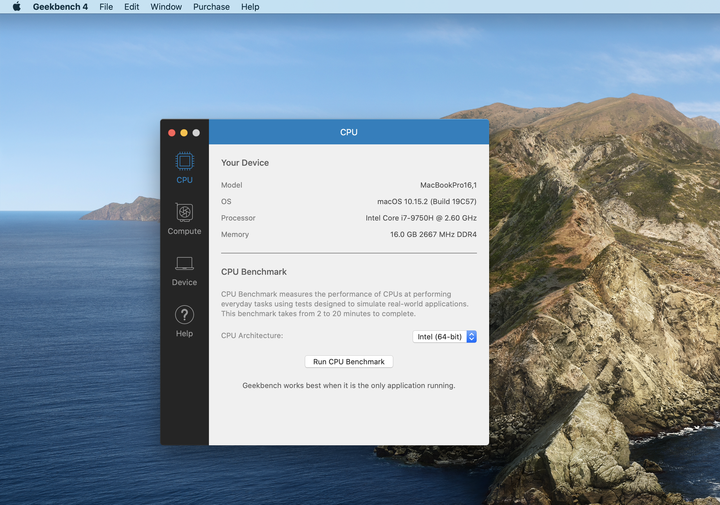Click the OS label
This screenshot has height=505, width=720.
tap(226, 202)
